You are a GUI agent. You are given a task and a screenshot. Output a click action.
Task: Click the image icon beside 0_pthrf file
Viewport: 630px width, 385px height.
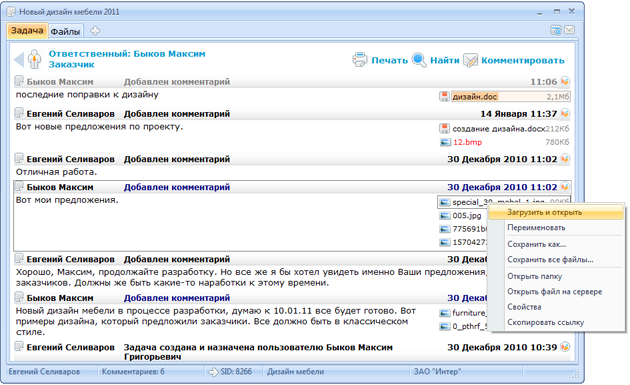click(444, 326)
